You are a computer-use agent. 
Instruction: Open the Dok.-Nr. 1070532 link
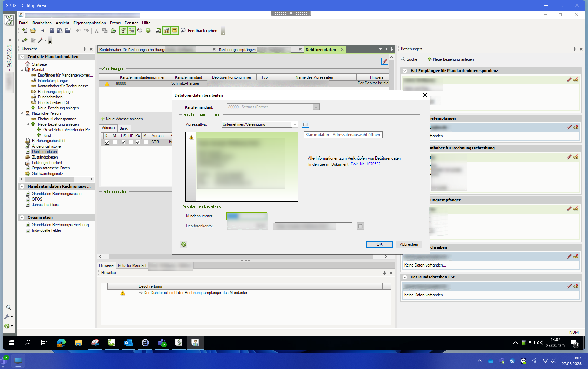click(365, 164)
